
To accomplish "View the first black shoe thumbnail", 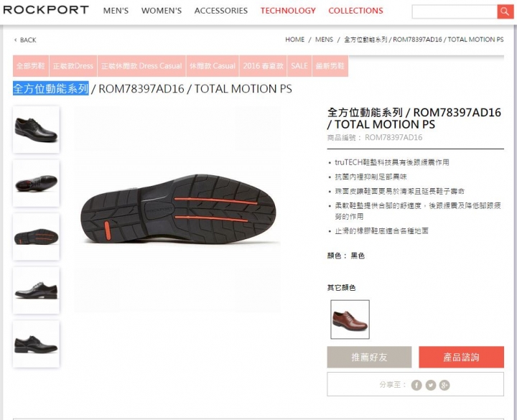I will point(36,129).
